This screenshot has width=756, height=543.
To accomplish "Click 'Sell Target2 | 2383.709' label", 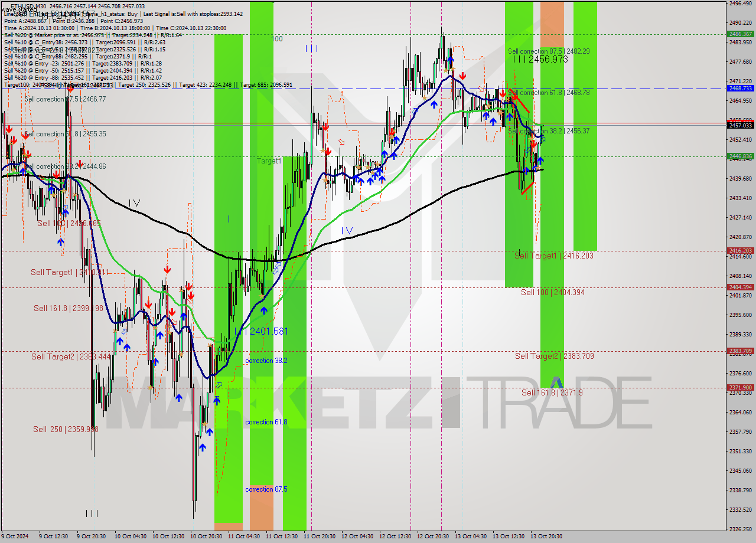I will pyautogui.click(x=555, y=356).
